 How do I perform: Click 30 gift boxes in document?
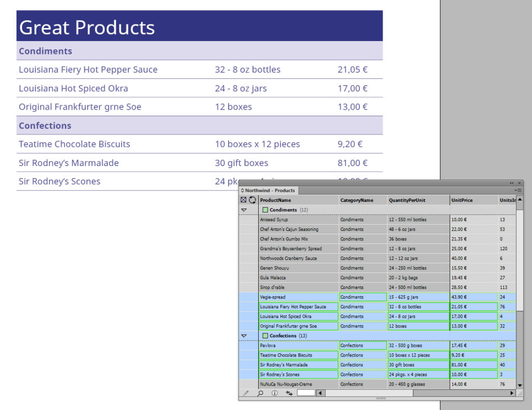pyautogui.click(x=242, y=163)
